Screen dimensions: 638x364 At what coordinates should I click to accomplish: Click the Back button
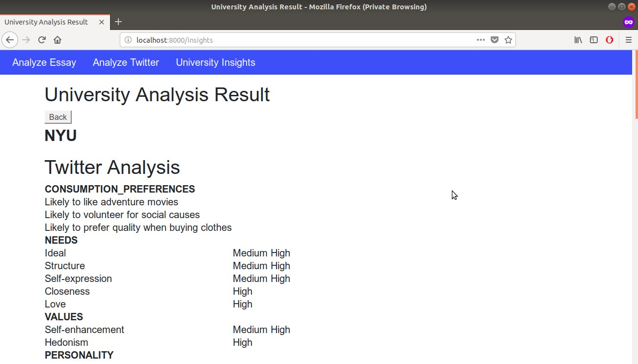58,117
